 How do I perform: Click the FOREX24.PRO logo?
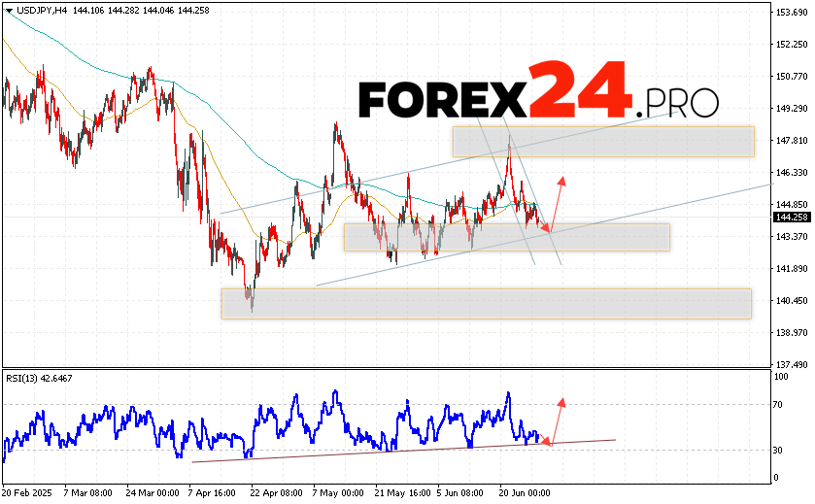(538, 95)
